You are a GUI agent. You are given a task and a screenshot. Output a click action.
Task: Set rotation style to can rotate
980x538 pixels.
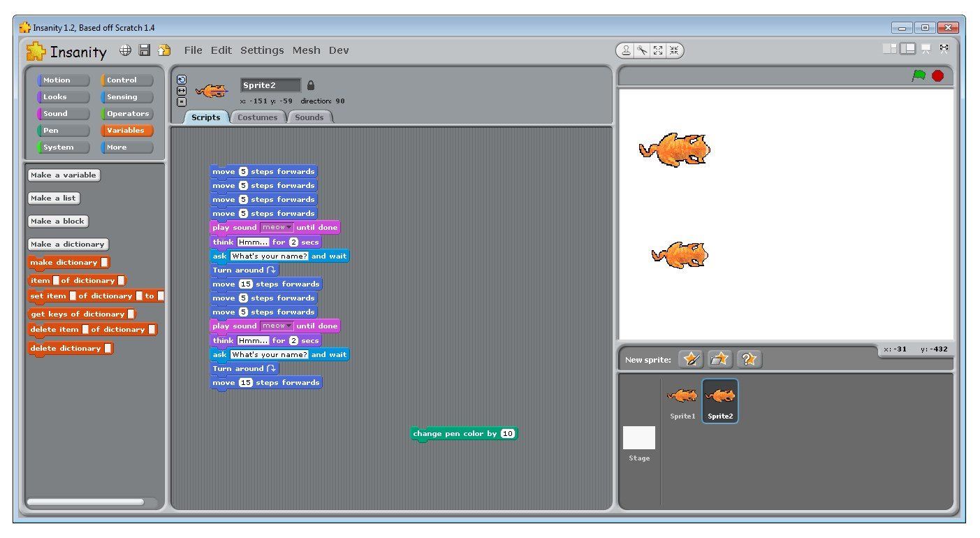coord(182,80)
